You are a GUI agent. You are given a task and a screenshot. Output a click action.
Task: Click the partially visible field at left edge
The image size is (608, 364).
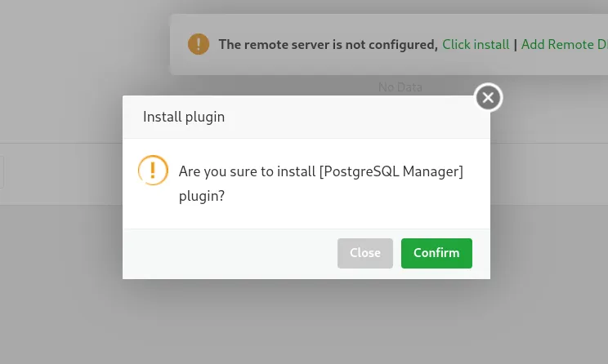tap(2, 172)
